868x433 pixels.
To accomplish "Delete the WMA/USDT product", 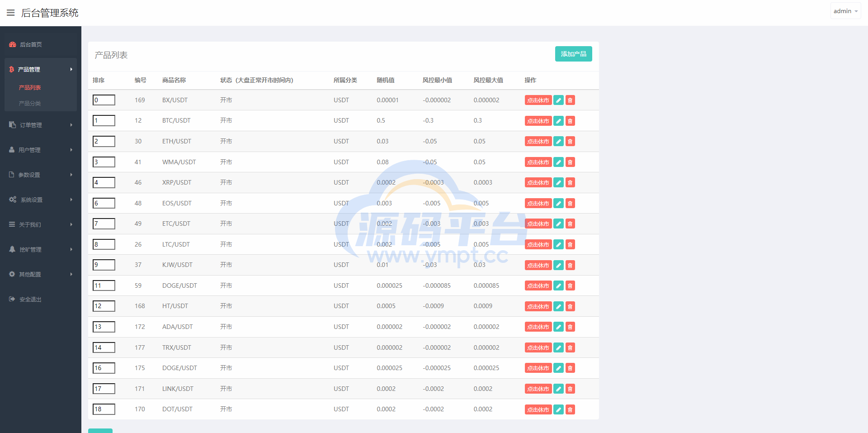I will click(x=570, y=162).
